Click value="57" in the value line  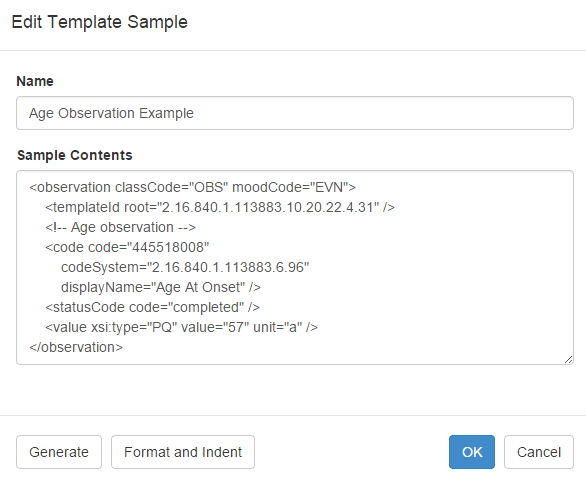tap(215, 327)
